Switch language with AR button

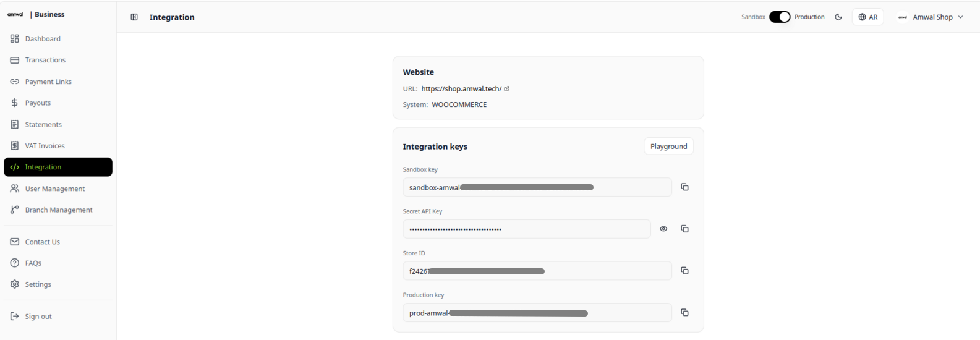pos(867,17)
